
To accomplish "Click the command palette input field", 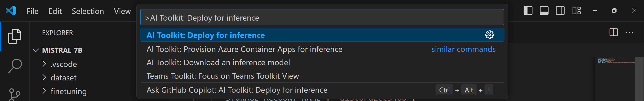I will [x=322, y=18].
